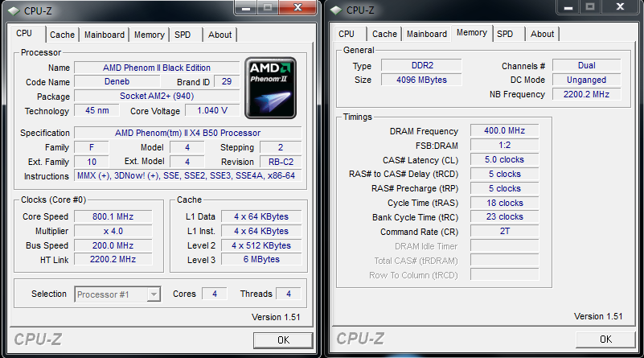Click the memory Type value 'DDR2'
This screenshot has height=358, width=644.
click(x=422, y=65)
